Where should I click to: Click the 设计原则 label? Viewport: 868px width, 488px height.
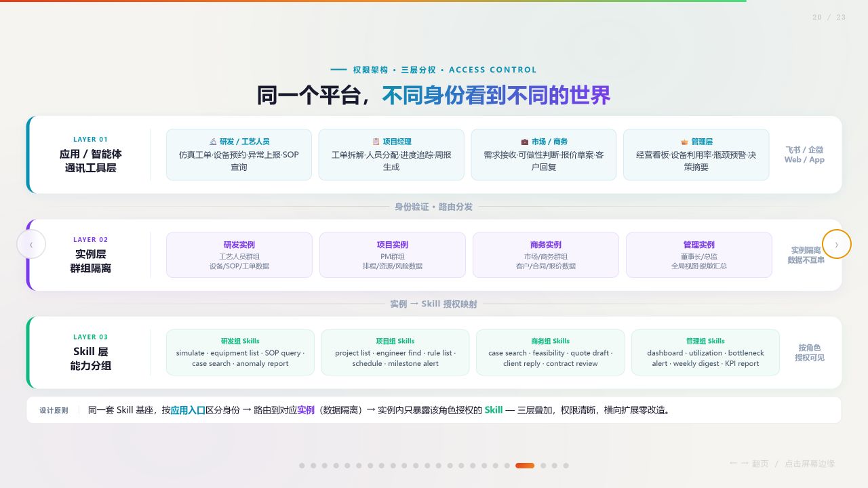54,411
